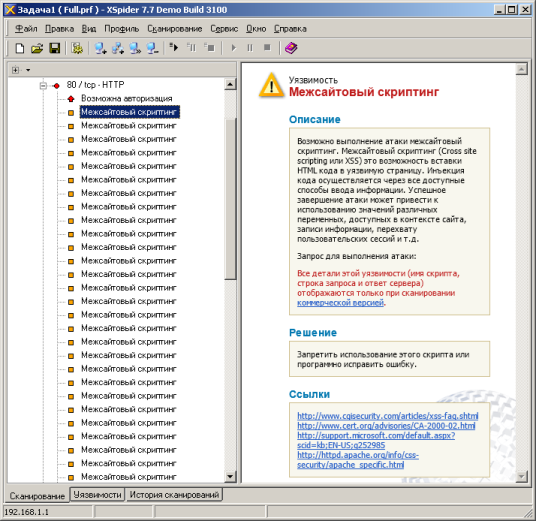
Task: Click the Описание section heading
Action: point(315,119)
